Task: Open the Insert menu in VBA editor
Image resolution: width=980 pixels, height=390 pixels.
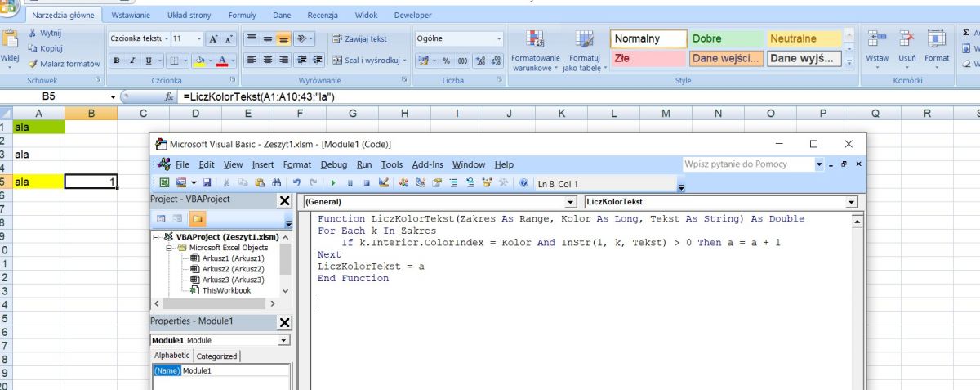Action: 264,164
